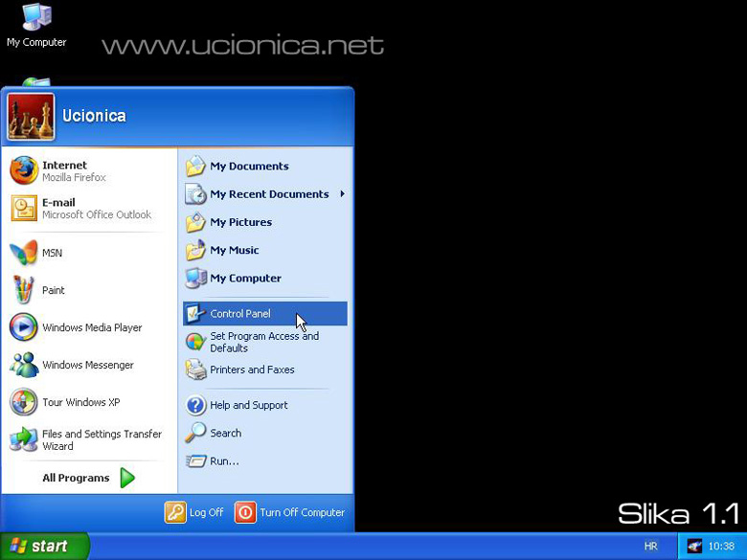The image size is (747, 560).
Task: Click the start button
Action: pos(44,546)
